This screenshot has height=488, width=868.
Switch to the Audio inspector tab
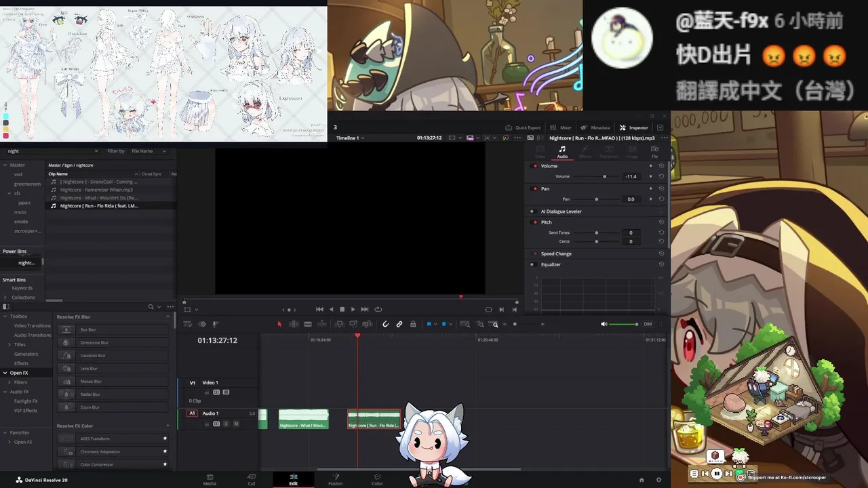(x=562, y=152)
